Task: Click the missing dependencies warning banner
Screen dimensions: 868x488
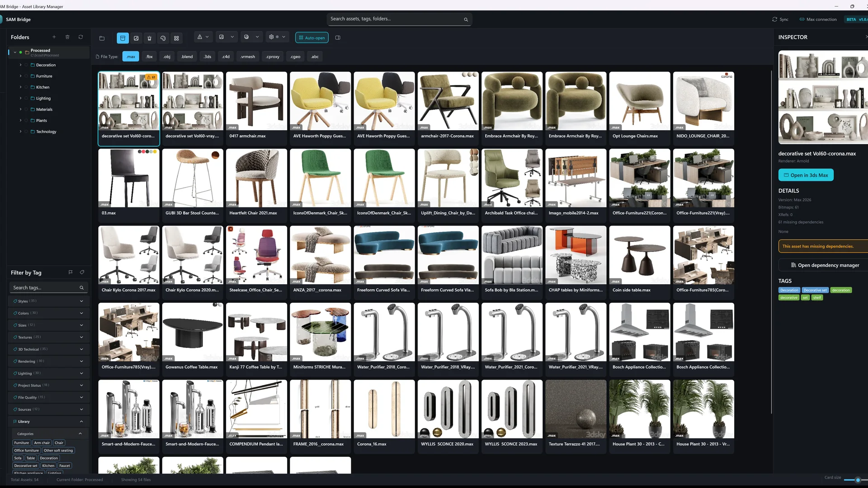Action: pyautogui.click(x=823, y=246)
